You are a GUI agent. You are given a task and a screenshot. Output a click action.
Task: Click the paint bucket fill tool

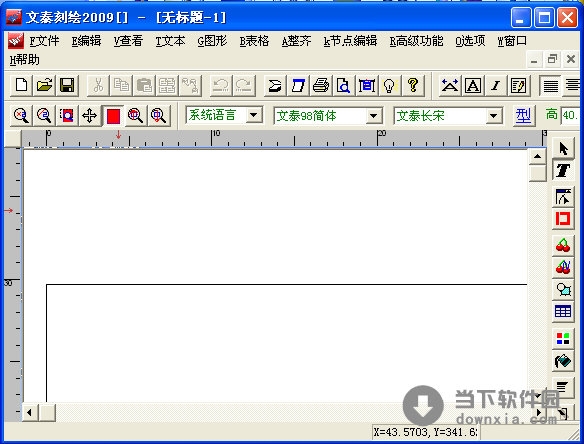563,361
